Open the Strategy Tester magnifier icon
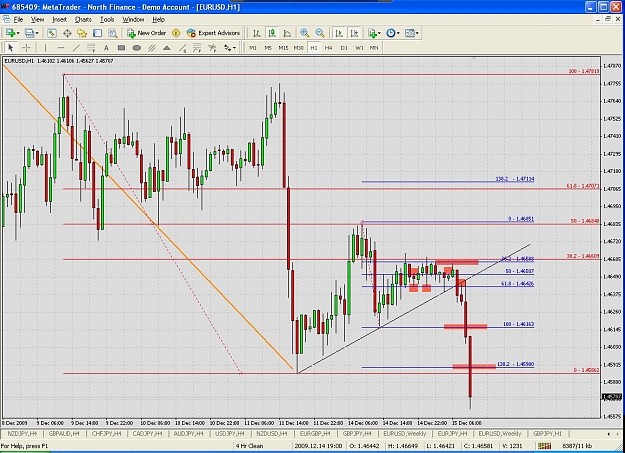 tap(113, 33)
